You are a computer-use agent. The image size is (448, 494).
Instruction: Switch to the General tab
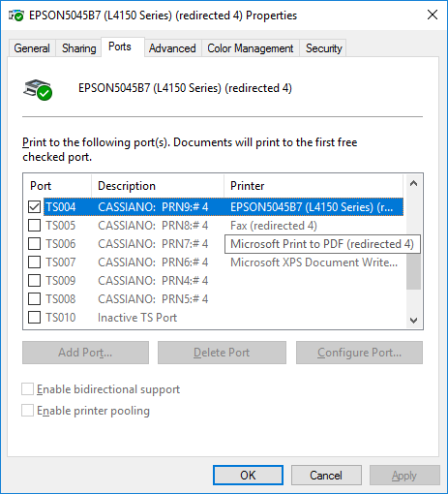coord(32,48)
